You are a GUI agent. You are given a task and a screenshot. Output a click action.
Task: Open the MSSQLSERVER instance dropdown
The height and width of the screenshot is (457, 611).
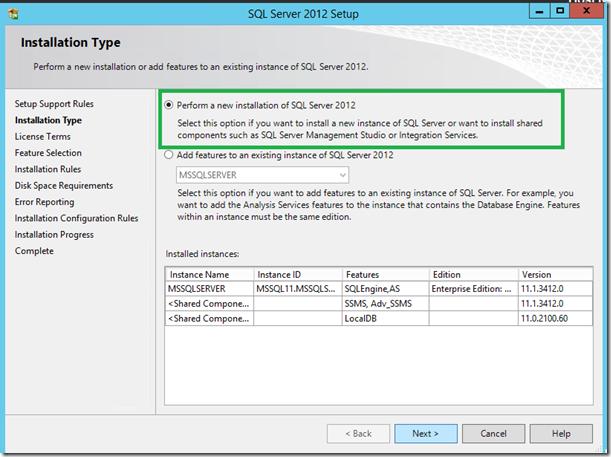[263, 175]
